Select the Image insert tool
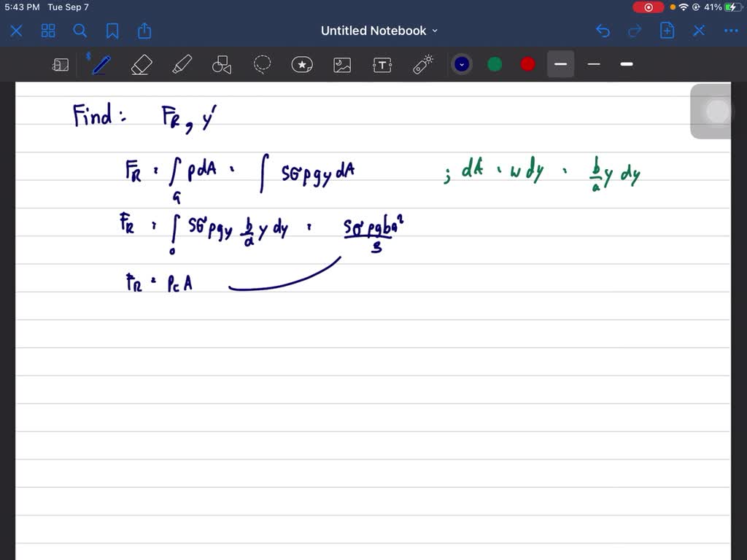 point(342,65)
